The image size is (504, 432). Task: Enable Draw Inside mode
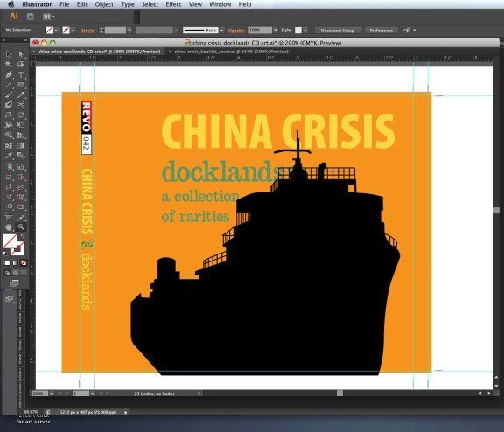pyautogui.click(x=24, y=273)
